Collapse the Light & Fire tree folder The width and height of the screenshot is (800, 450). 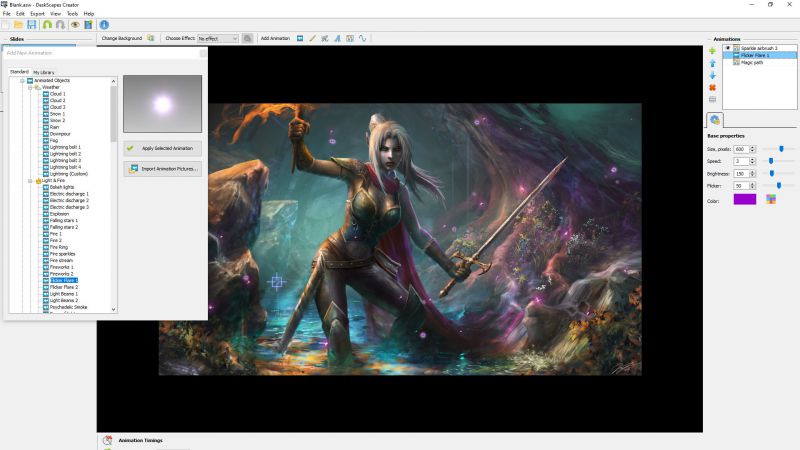click(x=30, y=180)
